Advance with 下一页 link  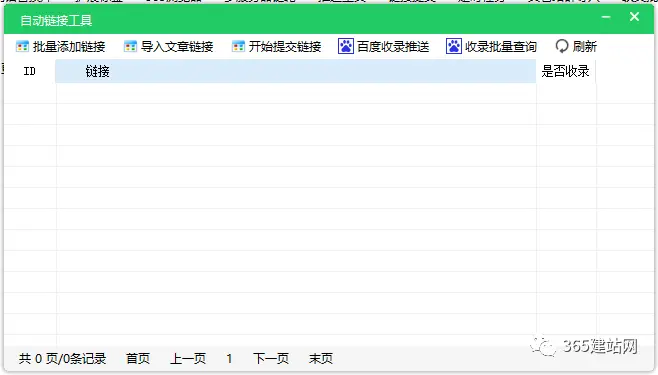point(271,359)
